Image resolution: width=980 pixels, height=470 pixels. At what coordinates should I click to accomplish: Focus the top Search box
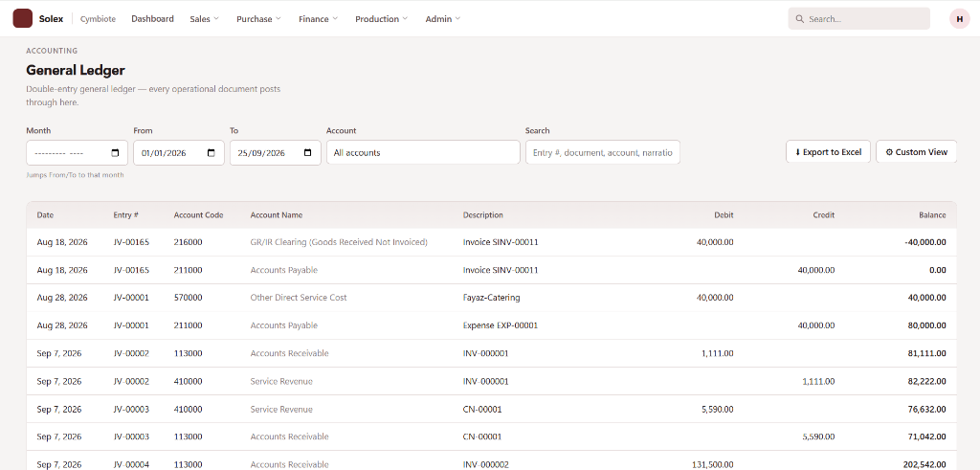[858, 19]
